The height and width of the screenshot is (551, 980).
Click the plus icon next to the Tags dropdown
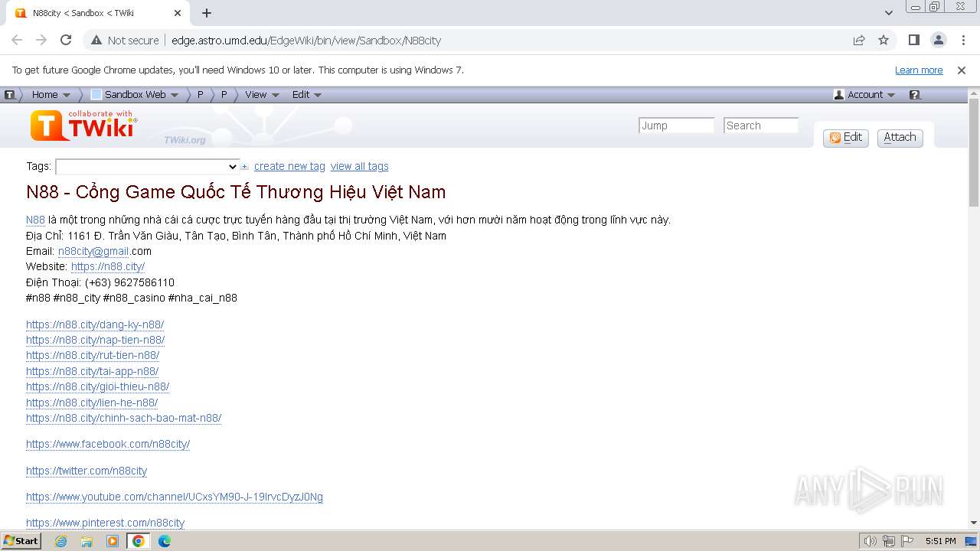tap(245, 166)
